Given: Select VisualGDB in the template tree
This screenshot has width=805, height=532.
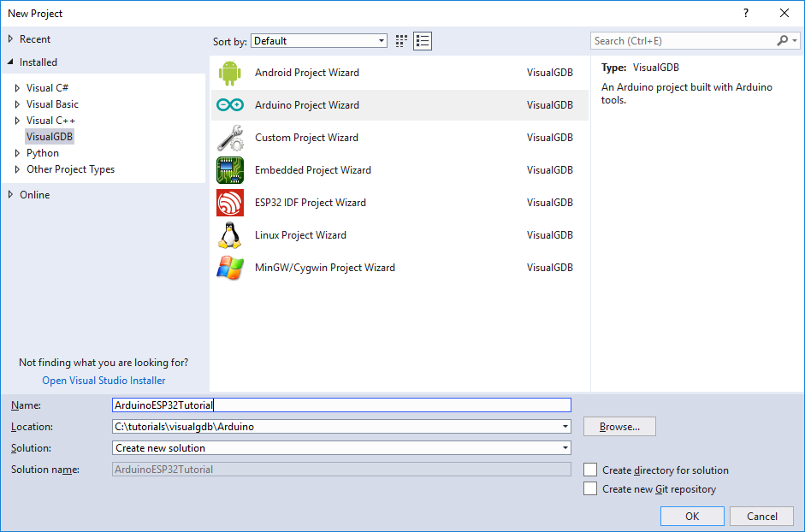Looking at the screenshot, I should (x=50, y=137).
